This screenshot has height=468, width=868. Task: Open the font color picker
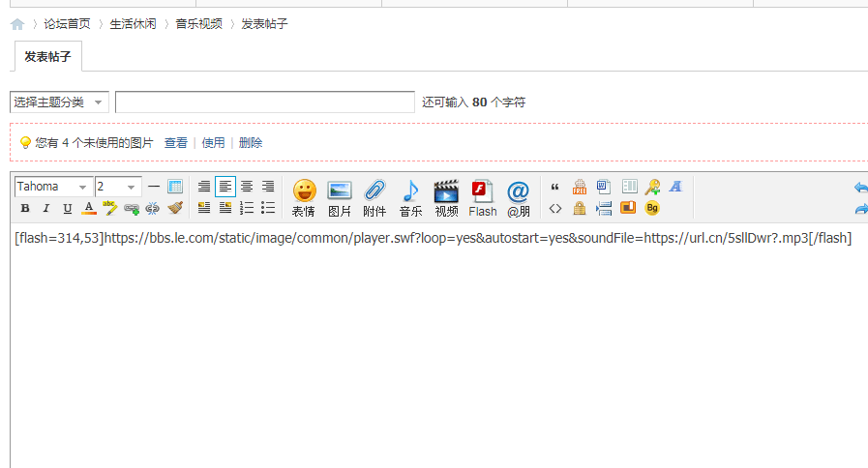point(89,209)
